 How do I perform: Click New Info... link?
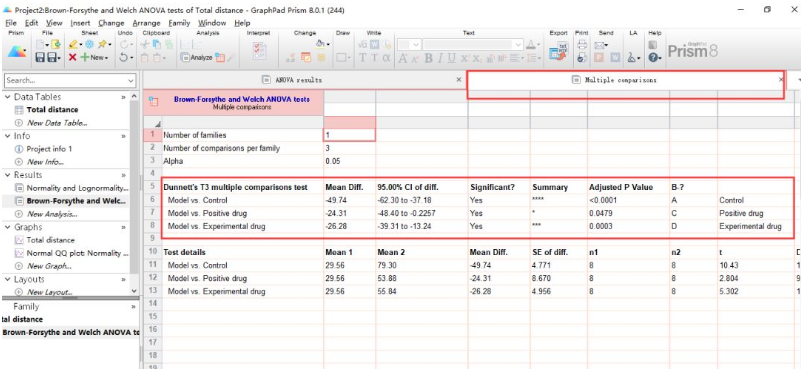click(x=45, y=162)
